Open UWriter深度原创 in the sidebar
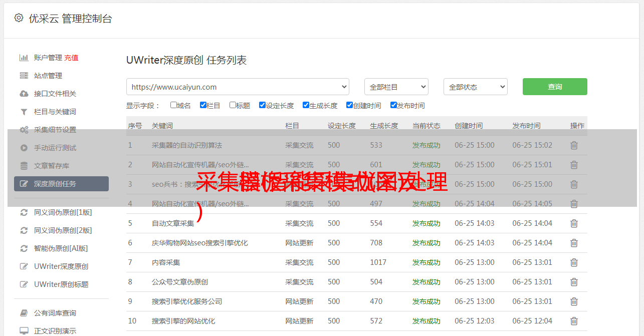644x336 pixels. [61, 266]
